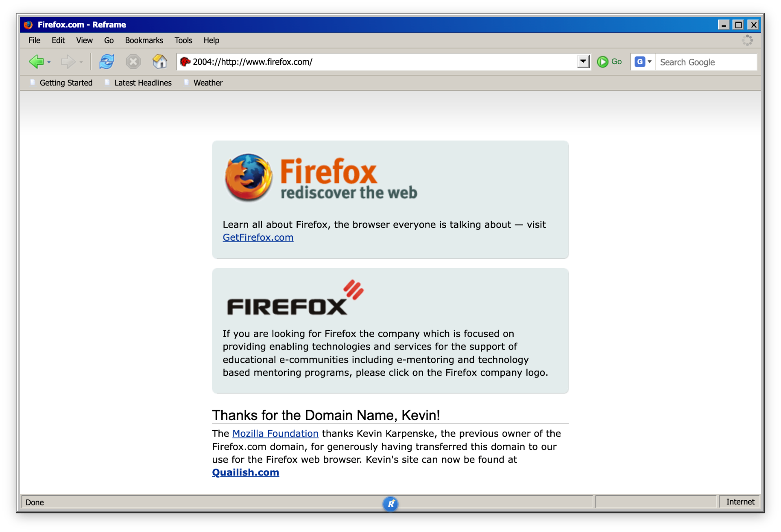Open the Edit menu

(x=58, y=40)
